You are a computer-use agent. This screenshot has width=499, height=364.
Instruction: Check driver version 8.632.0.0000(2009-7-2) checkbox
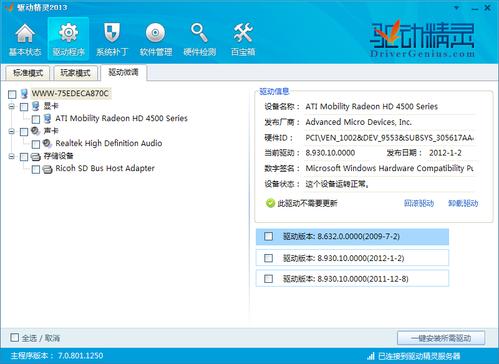point(268,236)
